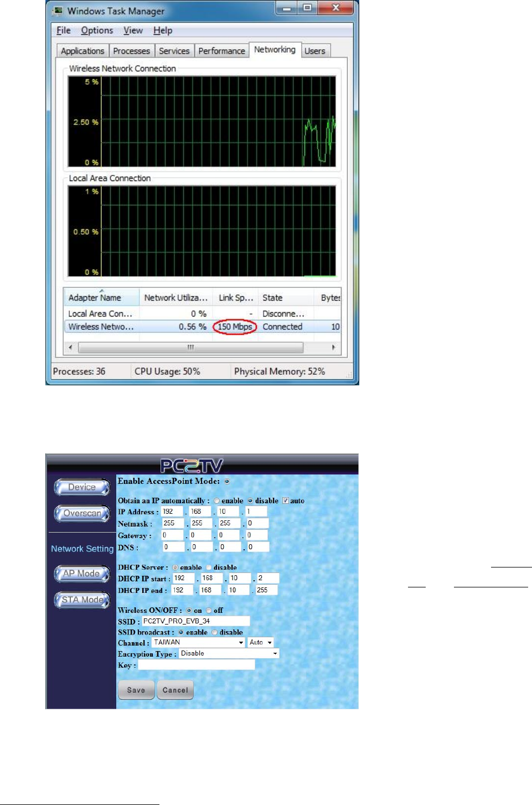The image size is (532, 805).
Task: Open the Encryption Type dropdown
Action: [229, 654]
